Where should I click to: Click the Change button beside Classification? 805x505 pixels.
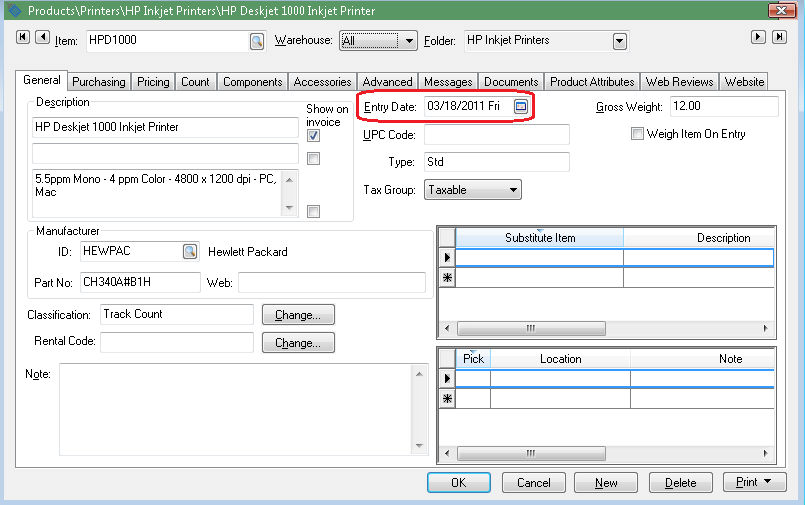pos(298,315)
